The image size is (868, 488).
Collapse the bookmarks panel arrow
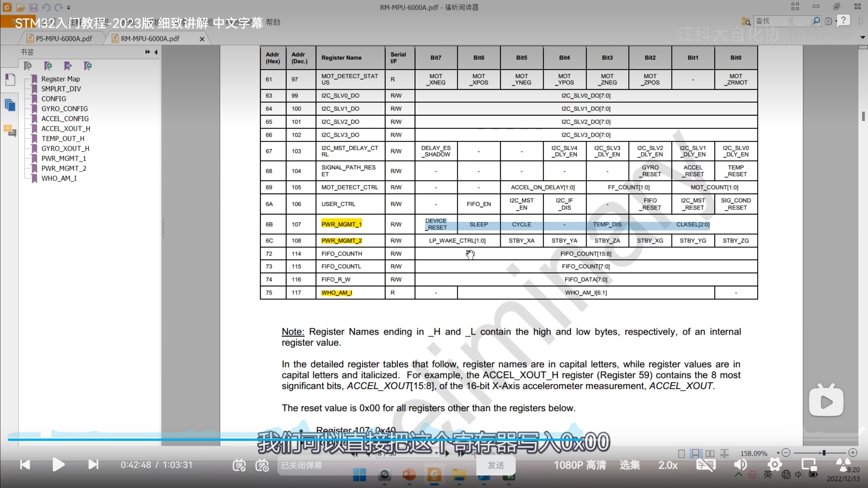click(x=156, y=52)
